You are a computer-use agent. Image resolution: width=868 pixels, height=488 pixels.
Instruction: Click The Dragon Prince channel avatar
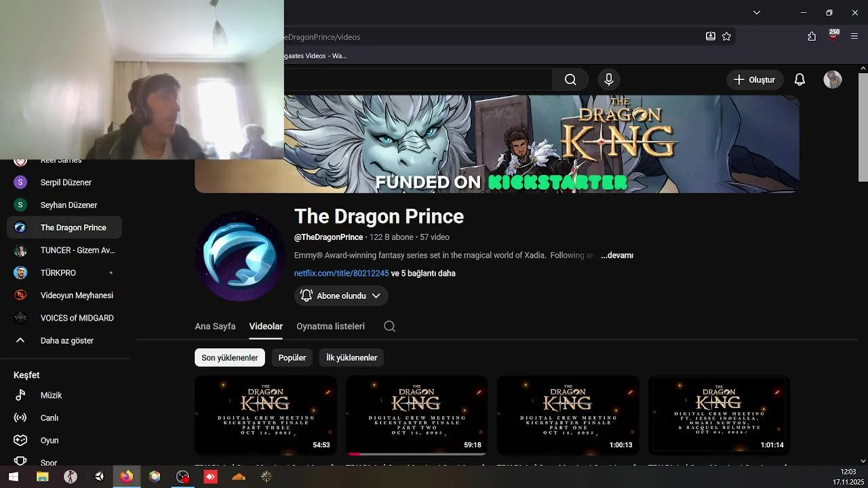240,256
